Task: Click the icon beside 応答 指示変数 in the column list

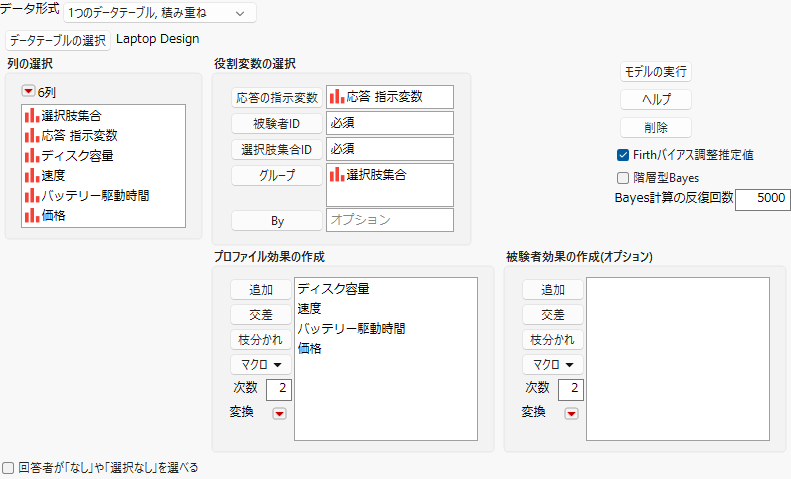Action: [32, 135]
